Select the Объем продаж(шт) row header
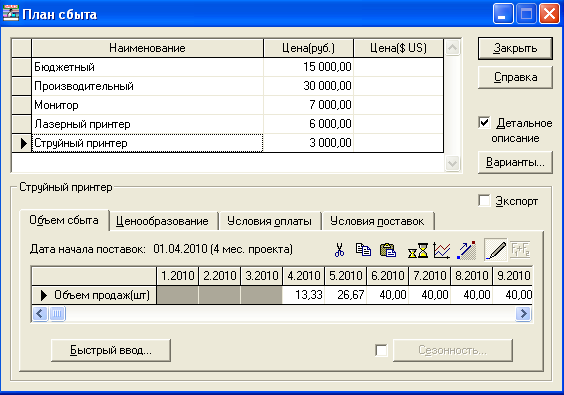 [x=94, y=295]
